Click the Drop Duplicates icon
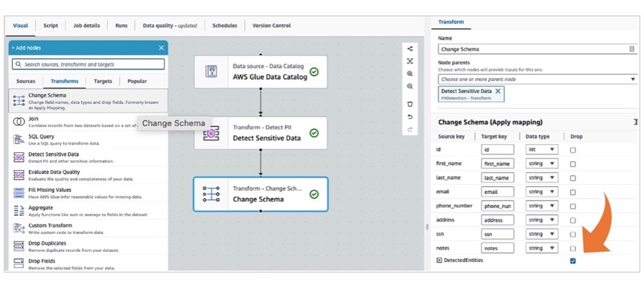Screen dimensions: 644x286 pyautogui.click(x=19, y=246)
